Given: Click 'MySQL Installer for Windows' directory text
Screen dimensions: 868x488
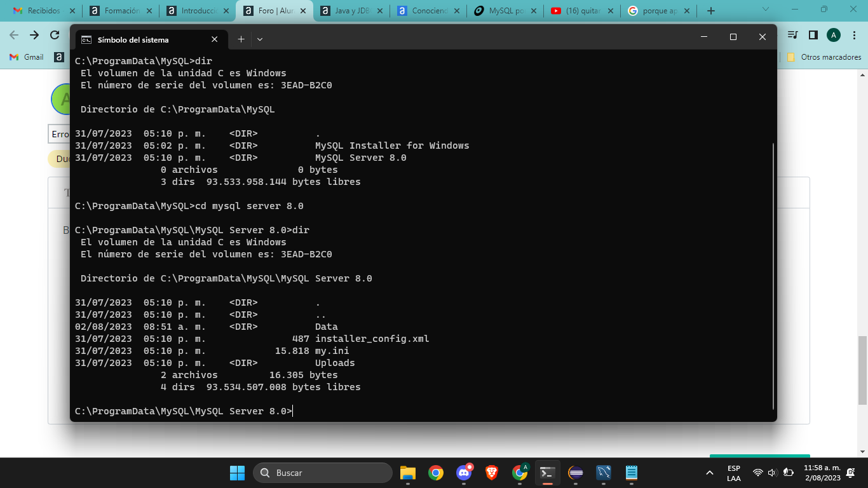Looking at the screenshot, I should tap(392, 146).
